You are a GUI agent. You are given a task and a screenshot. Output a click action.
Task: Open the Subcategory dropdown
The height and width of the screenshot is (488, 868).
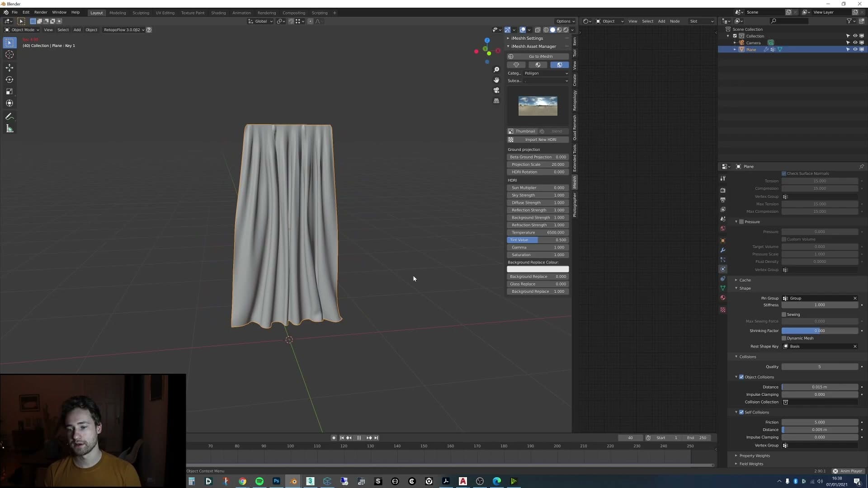546,81
